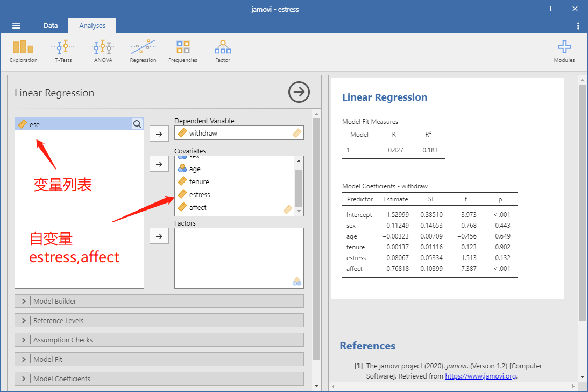Screen dimensions: 588x392
Task: Open the Regression analysis menu
Action: [x=143, y=52]
